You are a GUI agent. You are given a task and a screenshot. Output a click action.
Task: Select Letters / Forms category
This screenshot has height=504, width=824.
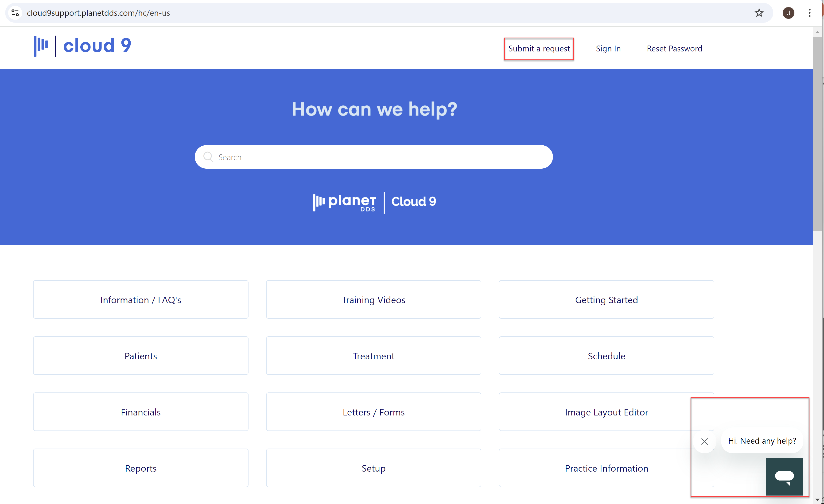point(373,412)
